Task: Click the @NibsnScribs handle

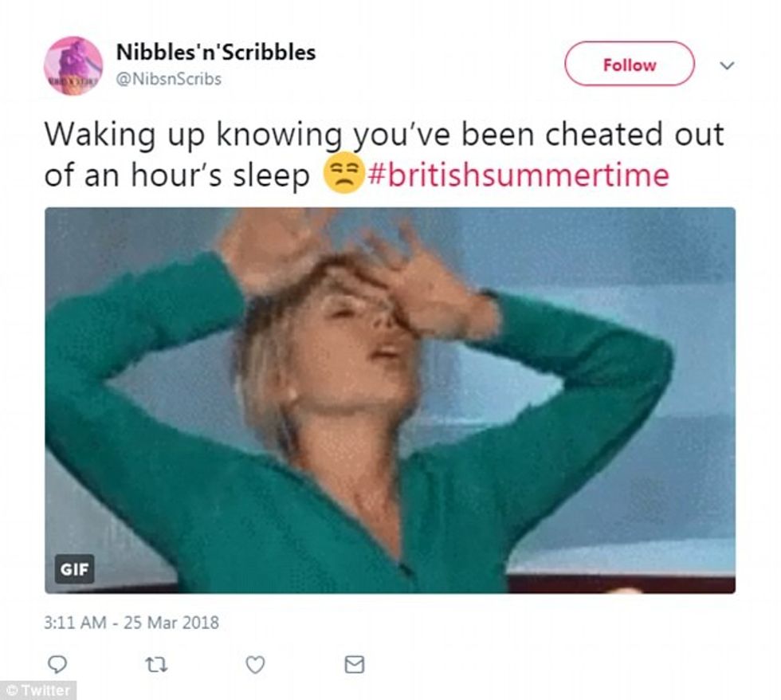Action: pos(168,79)
